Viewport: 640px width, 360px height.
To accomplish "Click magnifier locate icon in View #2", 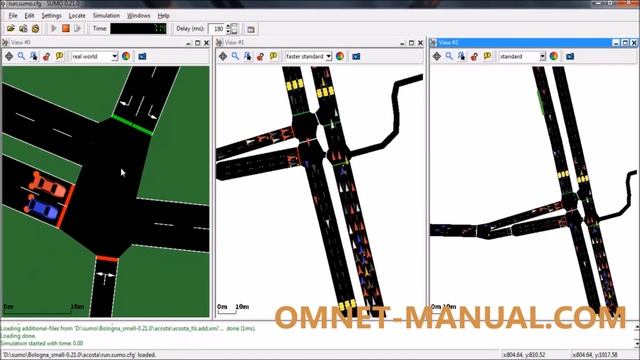I will point(449,56).
